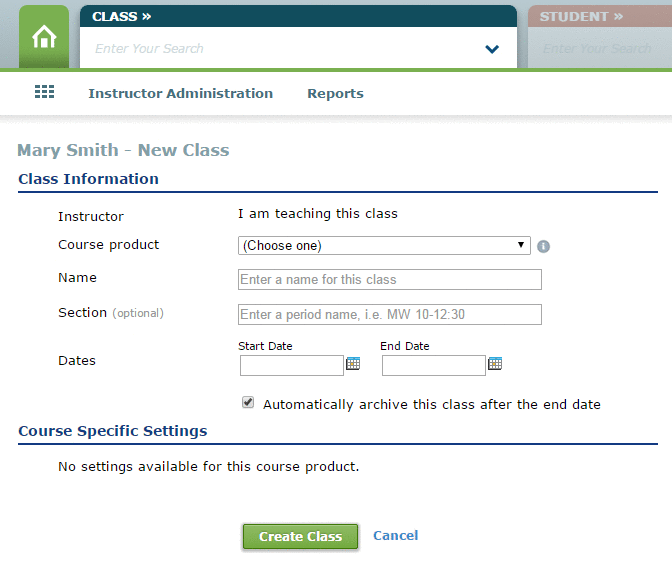
Task: Show info icon next to Course product
Action: 543,246
